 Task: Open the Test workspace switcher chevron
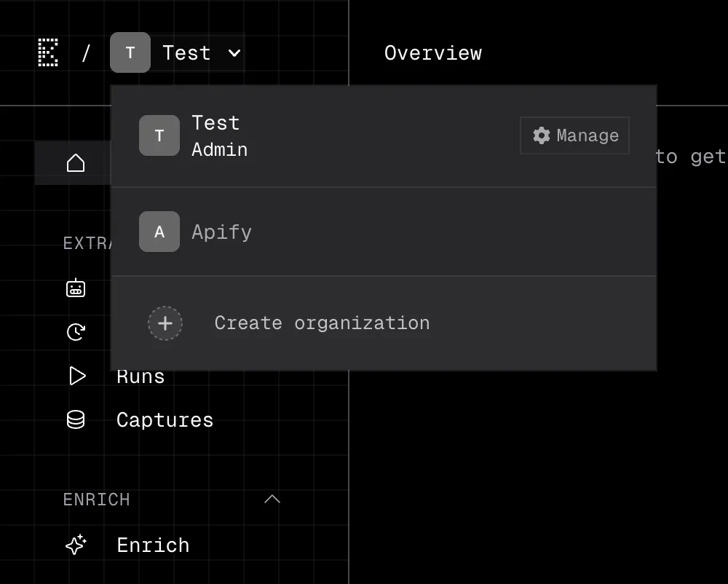coord(233,52)
